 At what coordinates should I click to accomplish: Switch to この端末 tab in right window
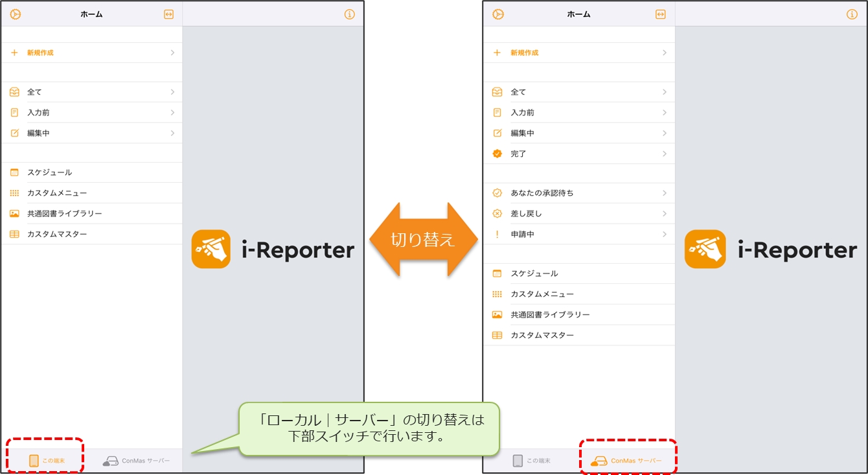click(x=531, y=461)
